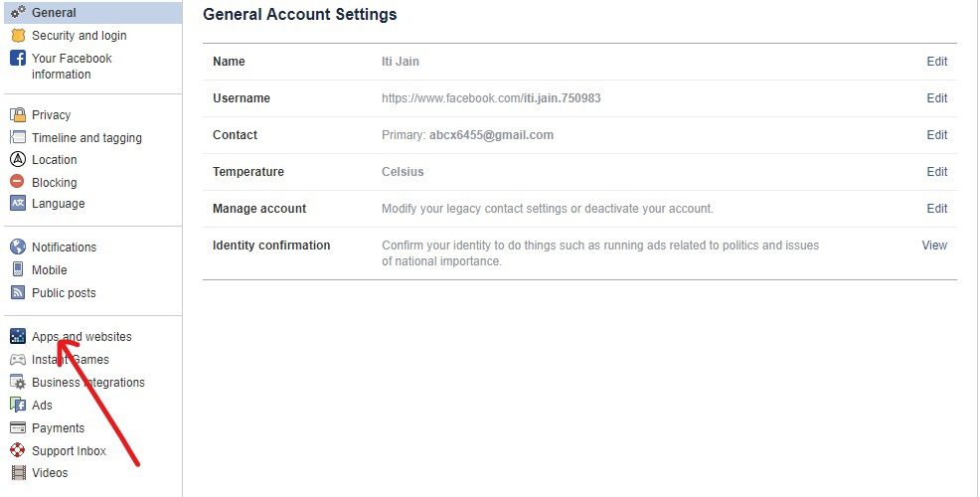The image size is (980, 497).
Task: Click the Notifications globe icon
Action: click(18, 247)
